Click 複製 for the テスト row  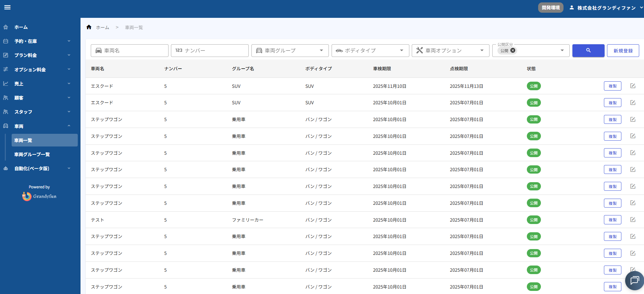pos(612,220)
